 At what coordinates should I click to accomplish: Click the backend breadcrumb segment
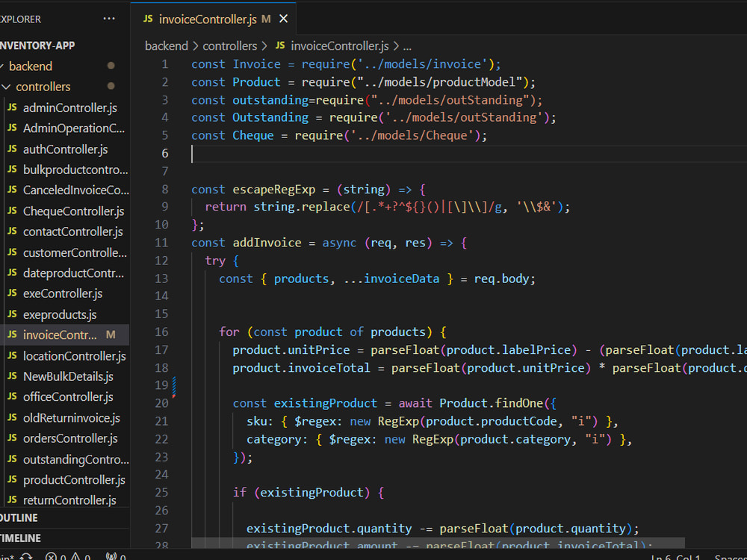(x=167, y=46)
